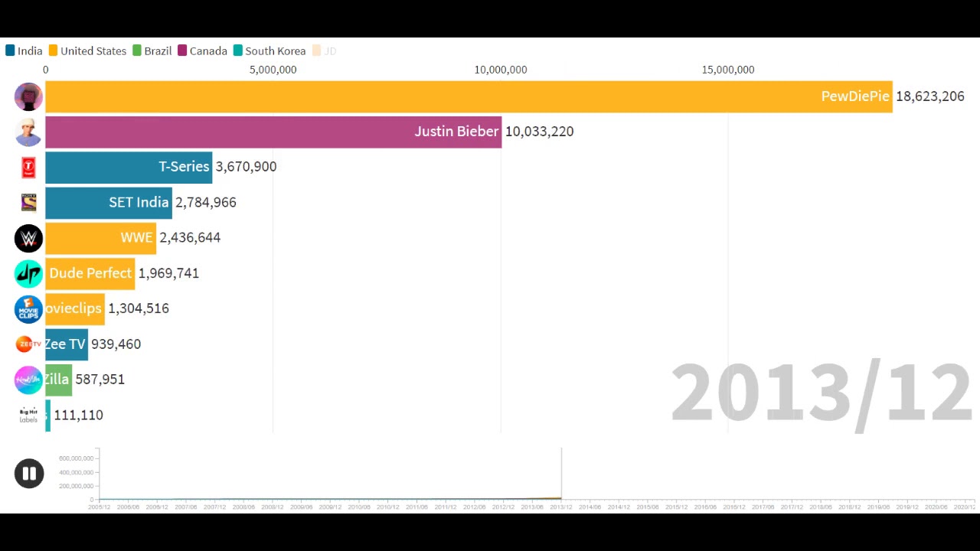Click the 10,000,000 axis label
The image size is (980, 551).
(501, 70)
